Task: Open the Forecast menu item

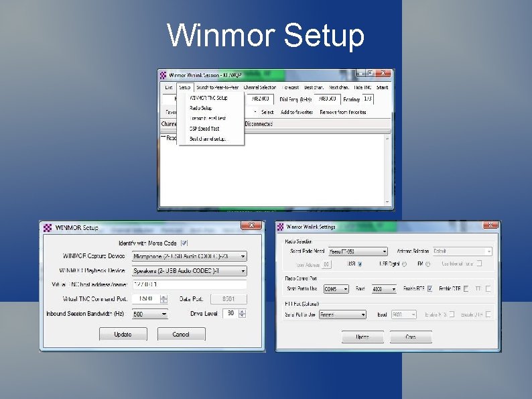Action: (x=290, y=87)
